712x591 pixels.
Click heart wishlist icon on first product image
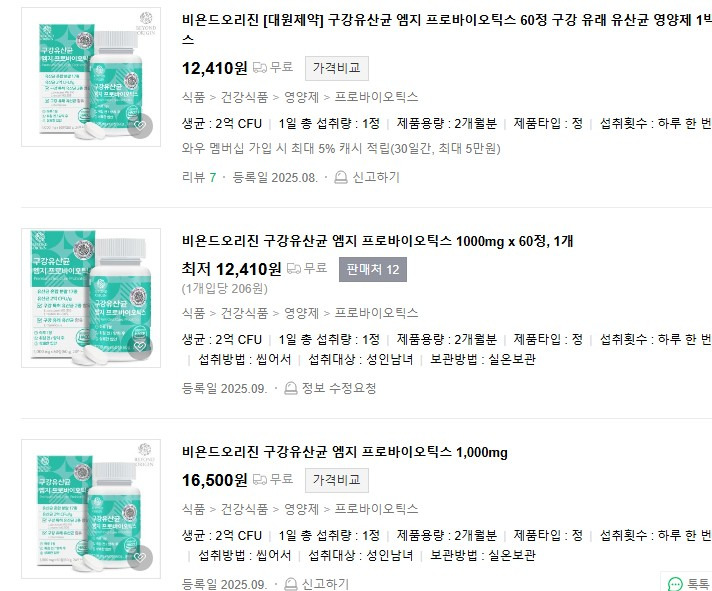(x=140, y=126)
